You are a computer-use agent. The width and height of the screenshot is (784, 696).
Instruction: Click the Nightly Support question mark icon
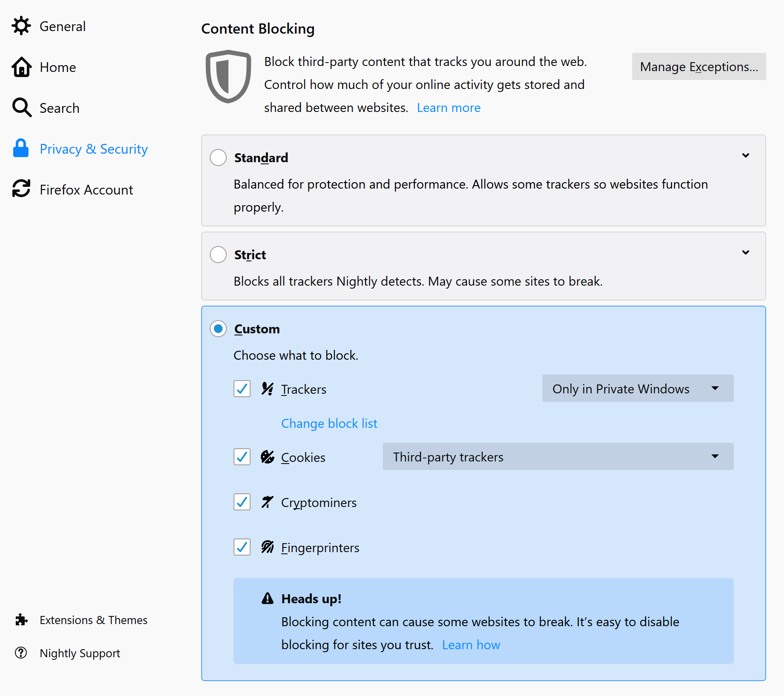pos(21,653)
